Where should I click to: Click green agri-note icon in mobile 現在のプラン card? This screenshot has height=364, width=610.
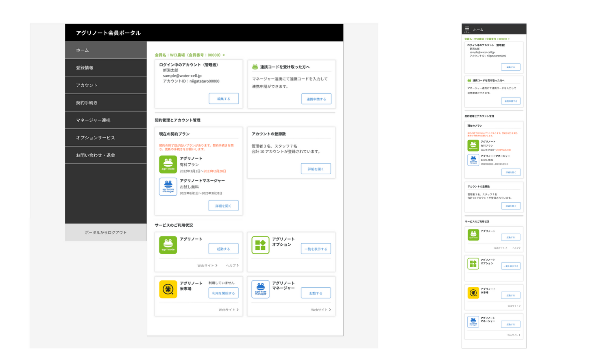473,145
